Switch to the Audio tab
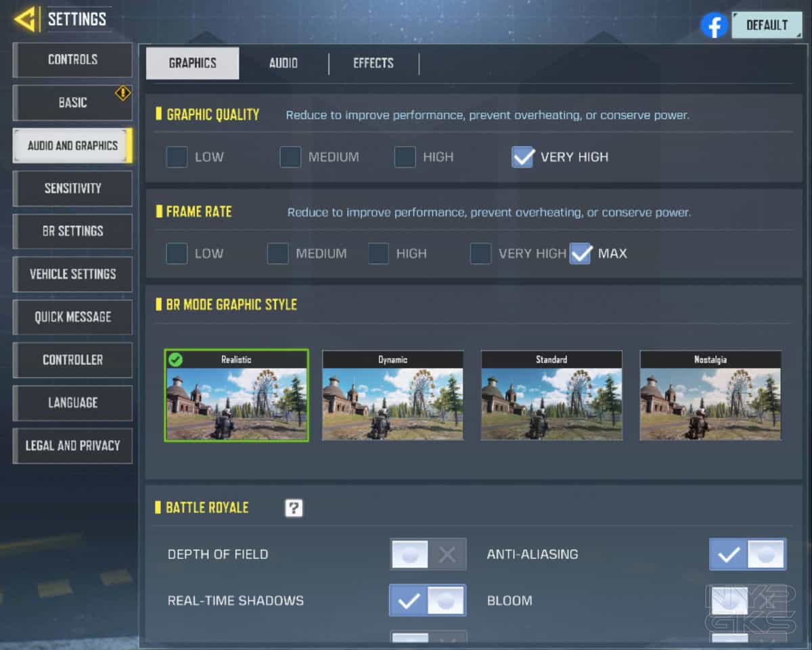This screenshot has height=650, width=812. (x=283, y=63)
